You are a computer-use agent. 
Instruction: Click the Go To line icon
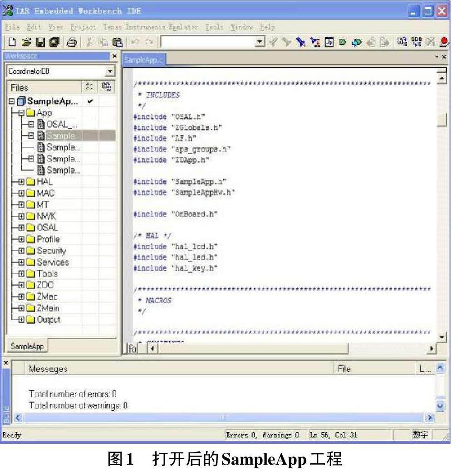329,42
